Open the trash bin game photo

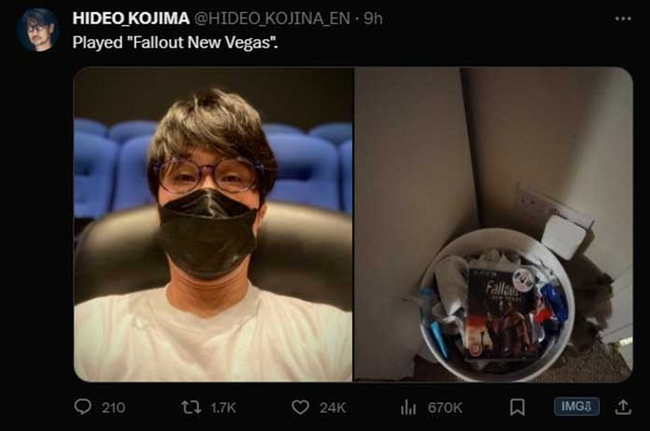click(494, 224)
